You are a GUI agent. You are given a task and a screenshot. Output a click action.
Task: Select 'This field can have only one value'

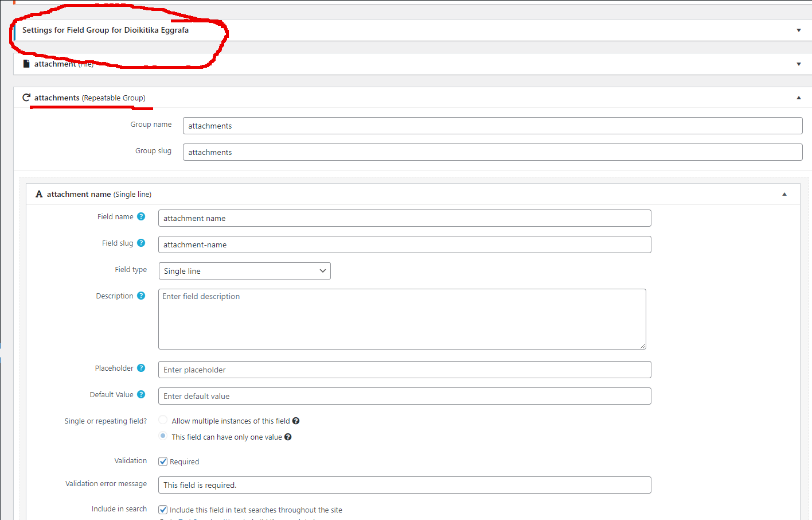click(163, 436)
